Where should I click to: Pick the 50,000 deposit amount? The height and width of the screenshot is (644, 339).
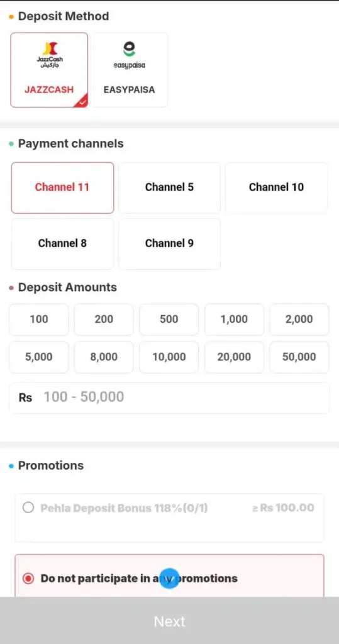(299, 357)
